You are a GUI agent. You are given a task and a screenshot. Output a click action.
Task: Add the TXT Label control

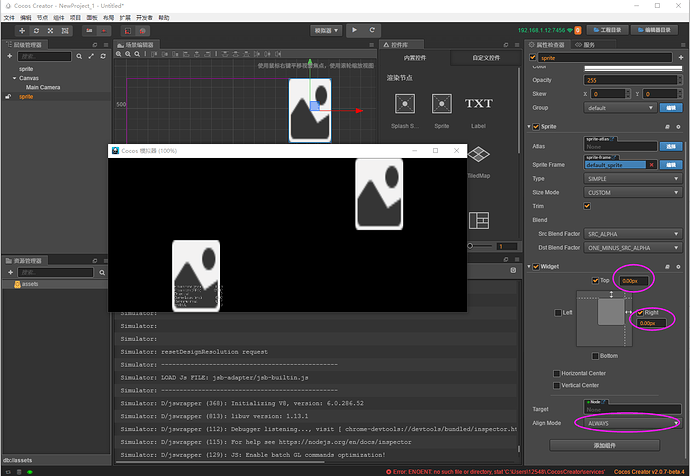pyautogui.click(x=478, y=104)
